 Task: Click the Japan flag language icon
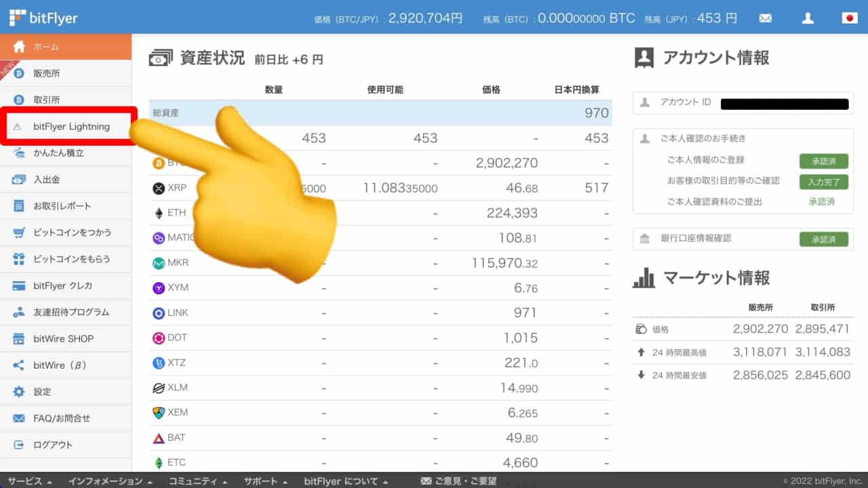pos(850,18)
